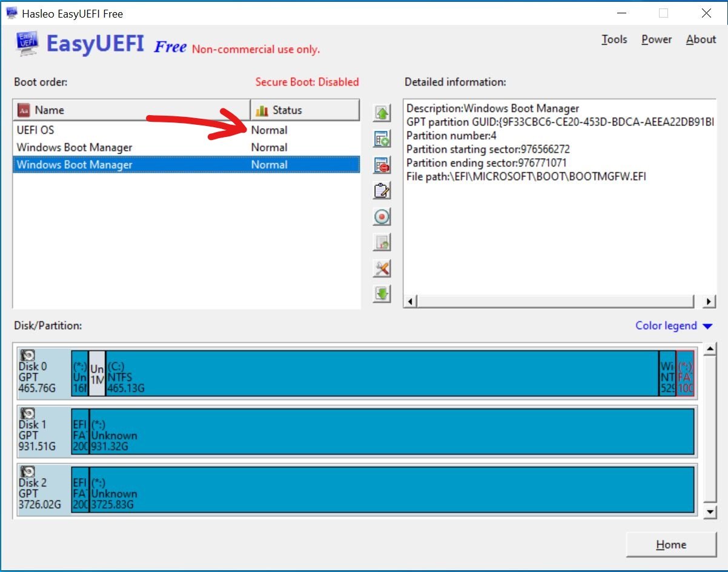Click the Disk 1 GPT 931.51G label
Screen dimensions: 728x572
click(x=37, y=435)
